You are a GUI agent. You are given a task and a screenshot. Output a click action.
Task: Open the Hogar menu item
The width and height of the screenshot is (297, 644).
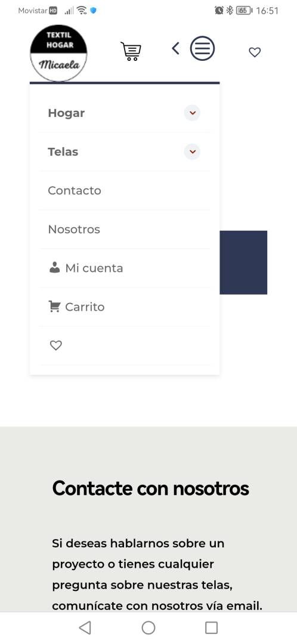[x=66, y=113]
